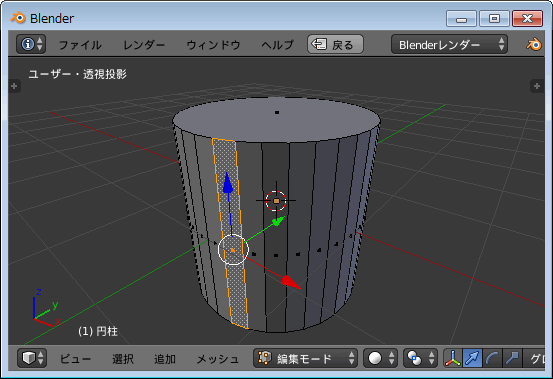Open the 選択 menu
Screen dimensions: 553x379
(123, 359)
